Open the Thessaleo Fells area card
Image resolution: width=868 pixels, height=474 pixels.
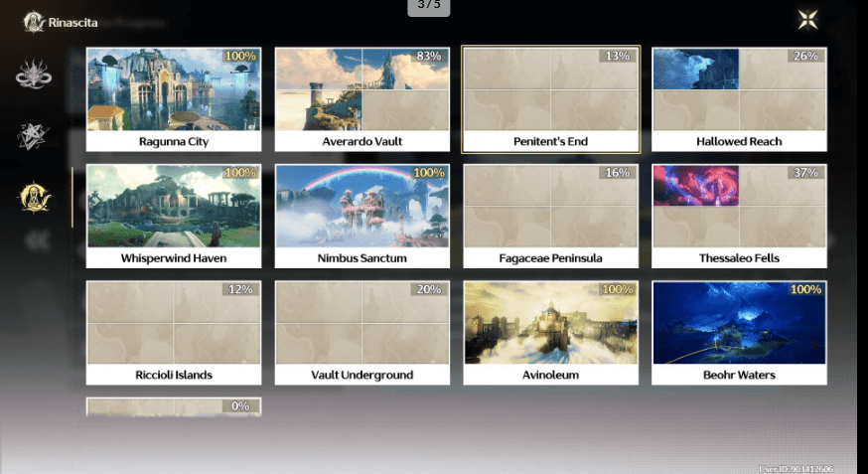tap(739, 216)
